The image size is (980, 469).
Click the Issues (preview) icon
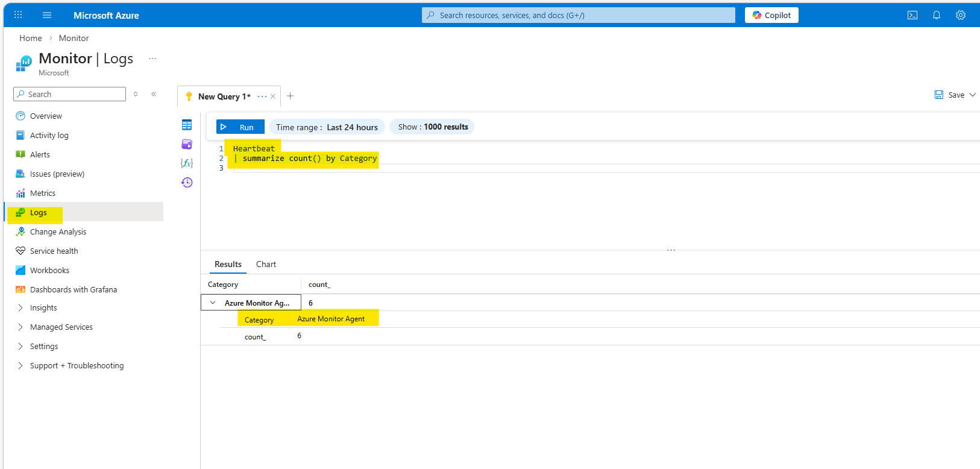pos(20,174)
